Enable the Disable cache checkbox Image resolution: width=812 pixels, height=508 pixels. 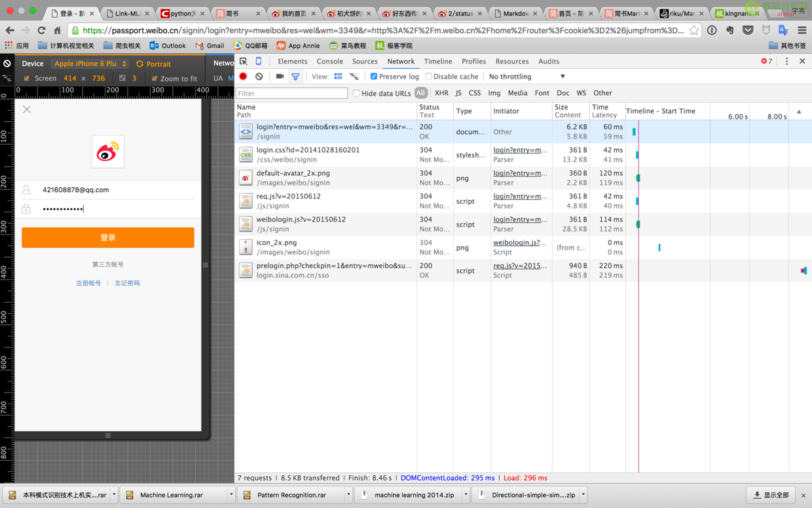[x=429, y=77]
